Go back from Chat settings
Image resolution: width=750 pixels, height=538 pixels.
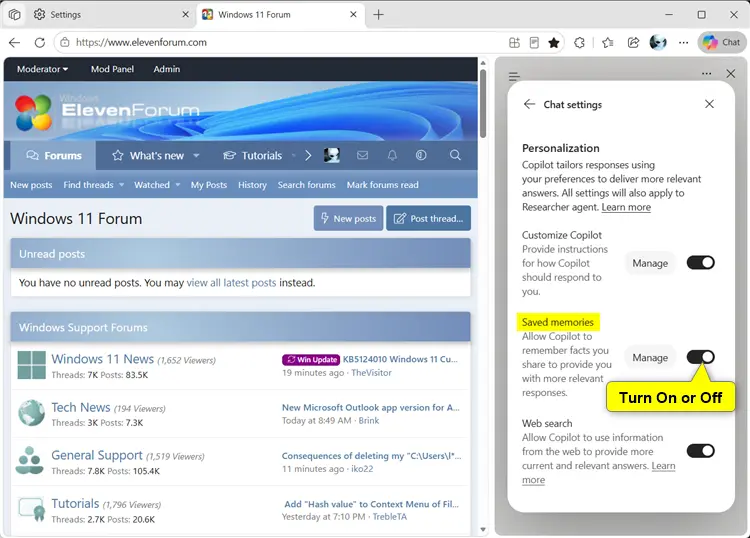coord(529,104)
